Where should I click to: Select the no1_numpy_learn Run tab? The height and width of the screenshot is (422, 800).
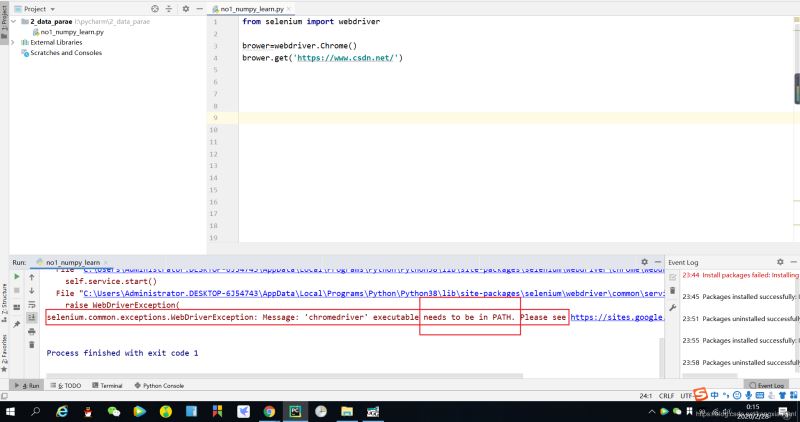click(x=72, y=262)
